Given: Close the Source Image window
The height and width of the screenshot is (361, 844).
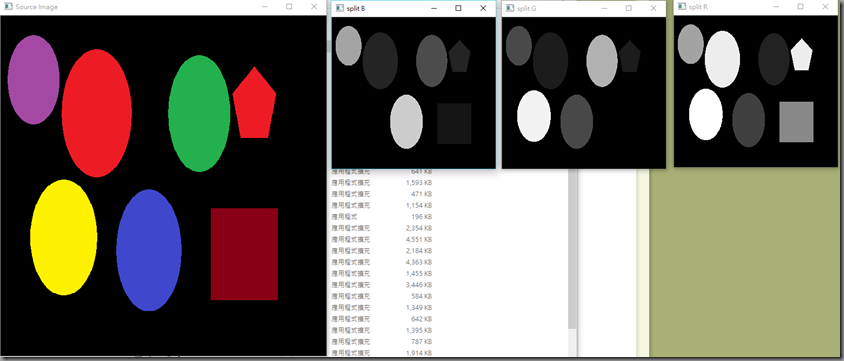Looking at the screenshot, I should (314, 7).
